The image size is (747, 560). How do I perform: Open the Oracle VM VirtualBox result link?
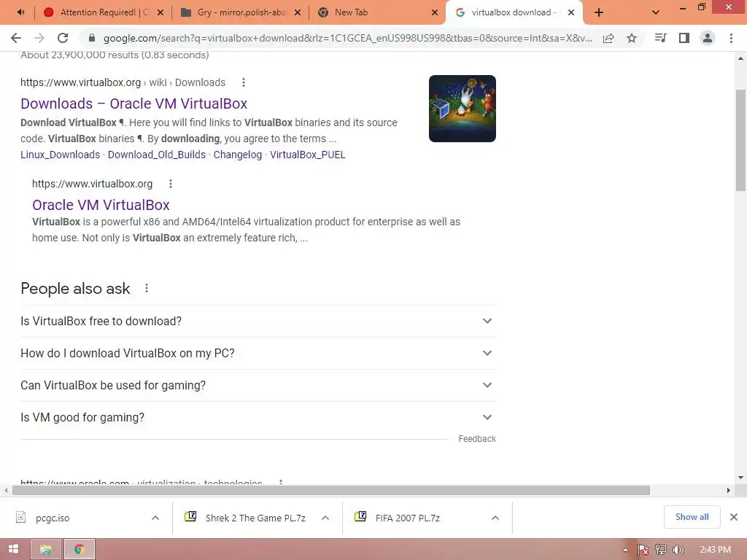coord(101,205)
